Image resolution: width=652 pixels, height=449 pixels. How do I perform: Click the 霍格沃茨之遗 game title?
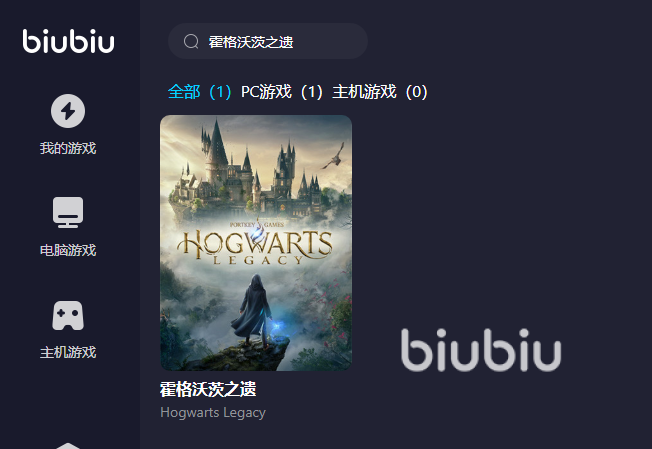[x=208, y=389]
